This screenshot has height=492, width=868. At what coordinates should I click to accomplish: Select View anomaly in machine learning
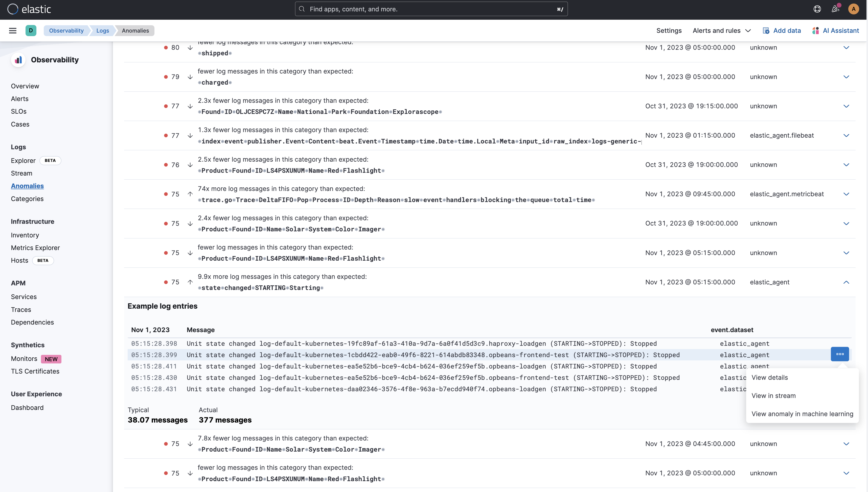point(803,413)
